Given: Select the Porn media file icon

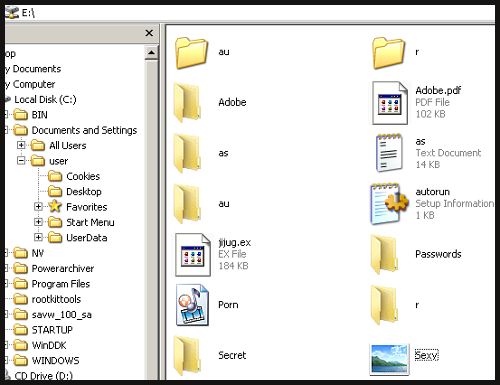Looking at the screenshot, I should click(x=192, y=305).
